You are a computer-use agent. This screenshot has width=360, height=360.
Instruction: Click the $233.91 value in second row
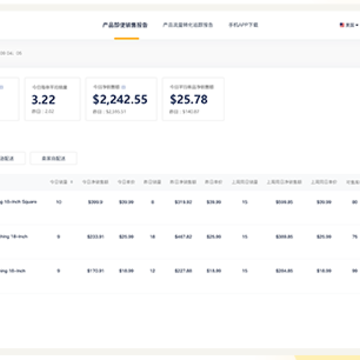coord(95,237)
